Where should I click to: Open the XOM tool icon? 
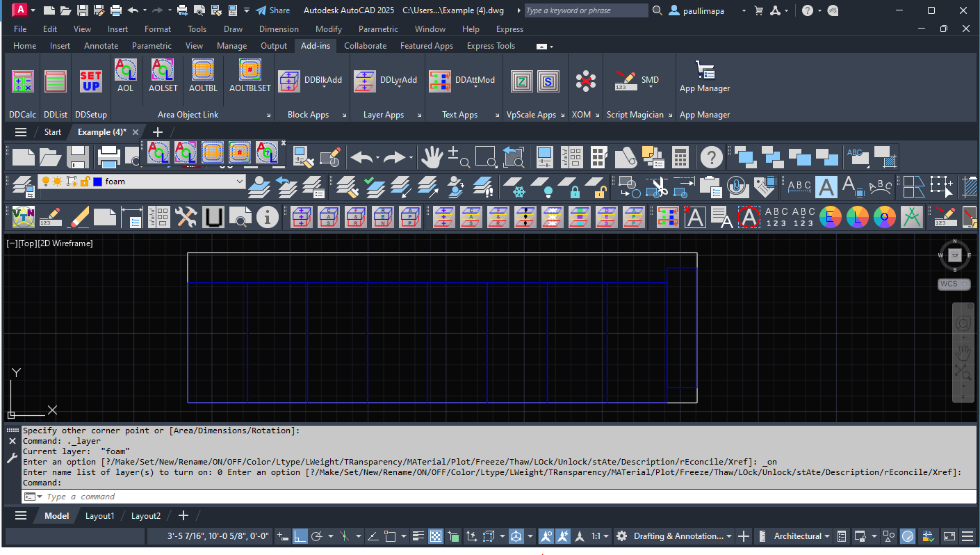coord(585,81)
